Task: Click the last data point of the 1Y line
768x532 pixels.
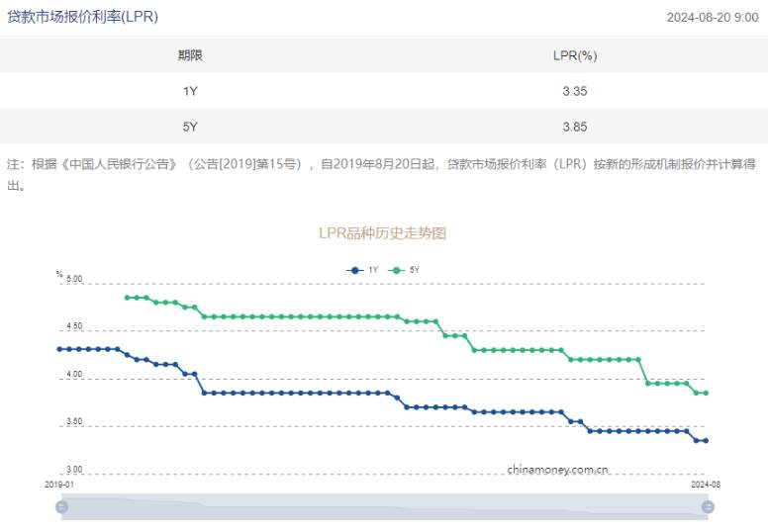Action: [x=706, y=440]
